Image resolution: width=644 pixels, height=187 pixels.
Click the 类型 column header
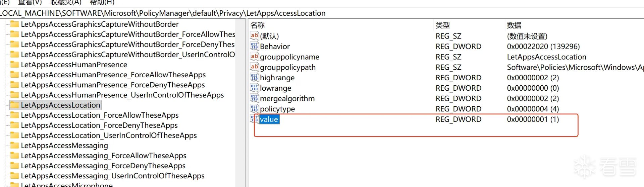click(443, 25)
